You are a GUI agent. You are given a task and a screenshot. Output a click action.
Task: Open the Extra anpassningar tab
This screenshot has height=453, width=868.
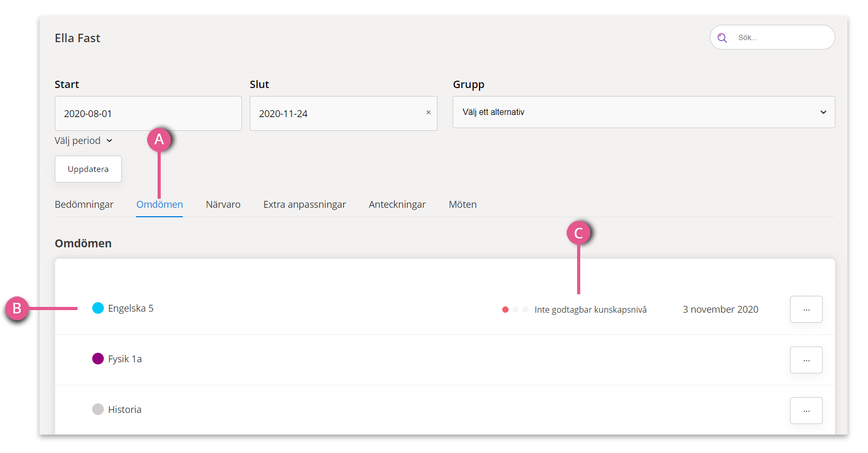coord(305,205)
